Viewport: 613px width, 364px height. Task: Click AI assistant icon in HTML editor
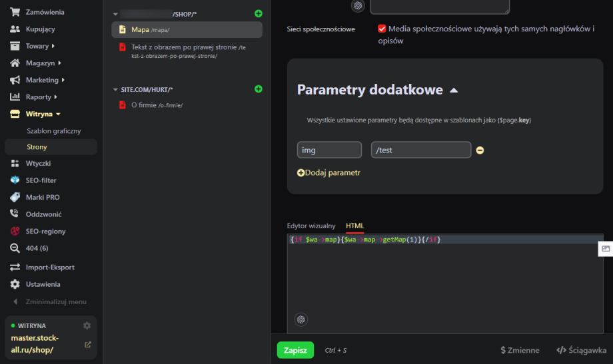(x=301, y=319)
